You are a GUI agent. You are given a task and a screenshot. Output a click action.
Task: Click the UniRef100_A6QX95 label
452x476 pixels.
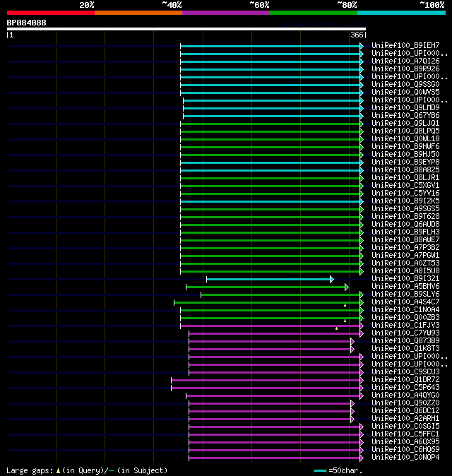[x=405, y=441]
